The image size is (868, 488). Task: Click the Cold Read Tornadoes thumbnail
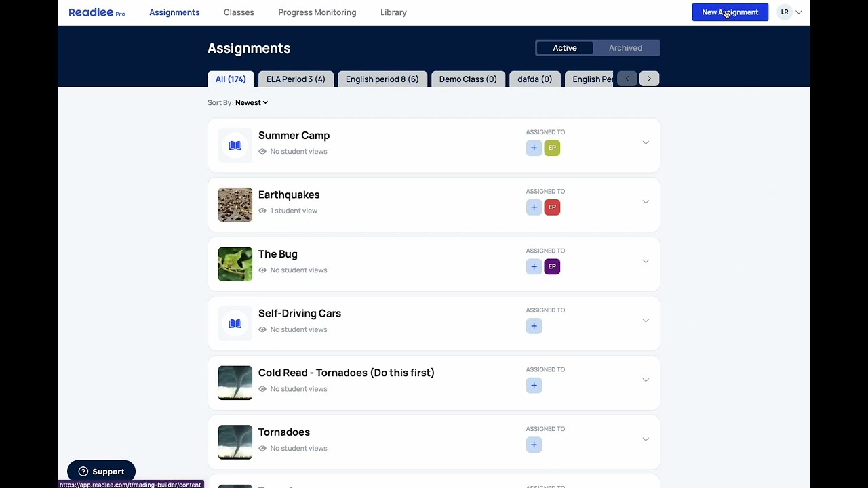(x=235, y=383)
